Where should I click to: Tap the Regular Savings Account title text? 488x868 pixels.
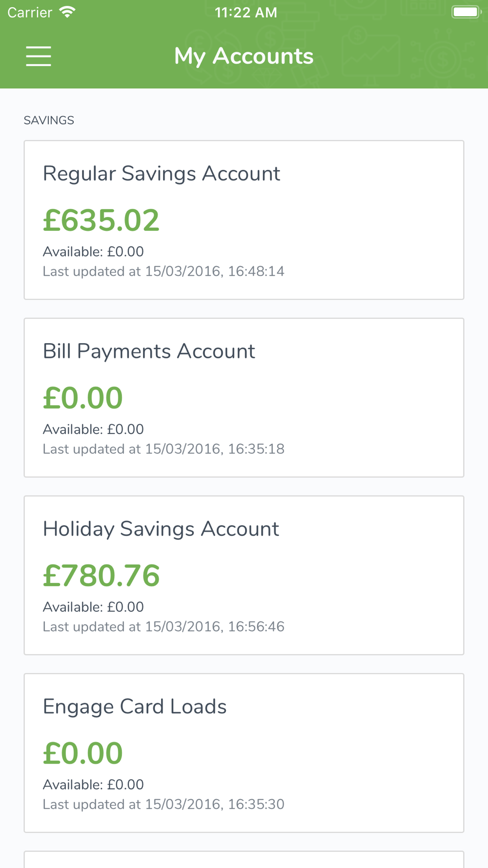[x=162, y=174]
